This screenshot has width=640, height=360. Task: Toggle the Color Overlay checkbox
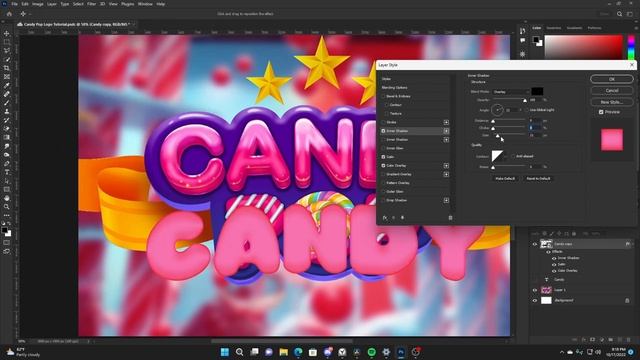point(383,166)
